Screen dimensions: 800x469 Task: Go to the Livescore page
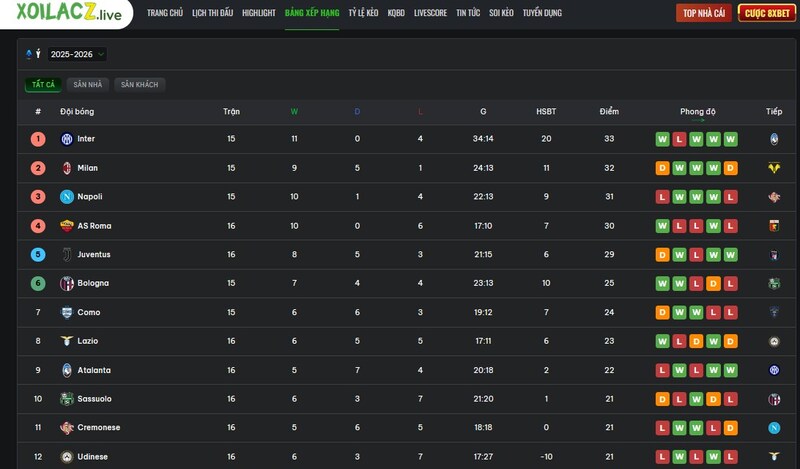[x=430, y=13]
